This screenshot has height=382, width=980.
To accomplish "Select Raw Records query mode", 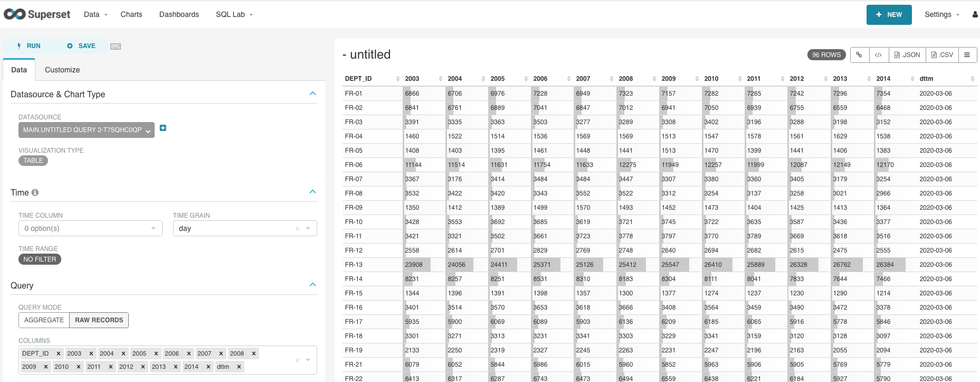I will [x=99, y=320].
